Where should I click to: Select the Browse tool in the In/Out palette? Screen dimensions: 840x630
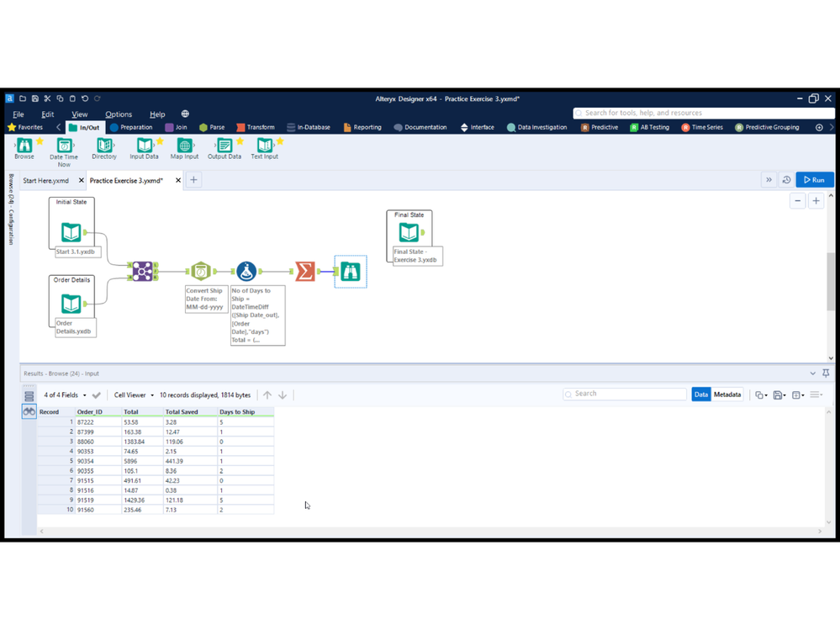(24, 148)
